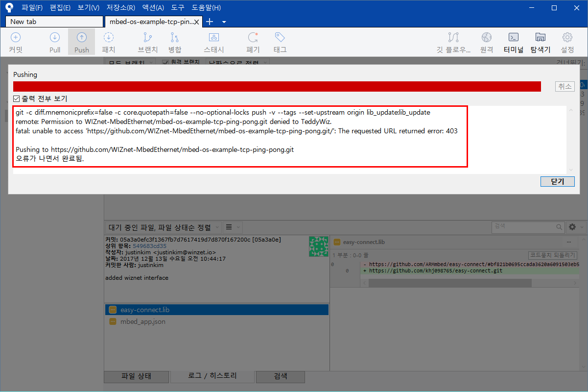Click the 'added wiznet interface' commit message

point(137,278)
